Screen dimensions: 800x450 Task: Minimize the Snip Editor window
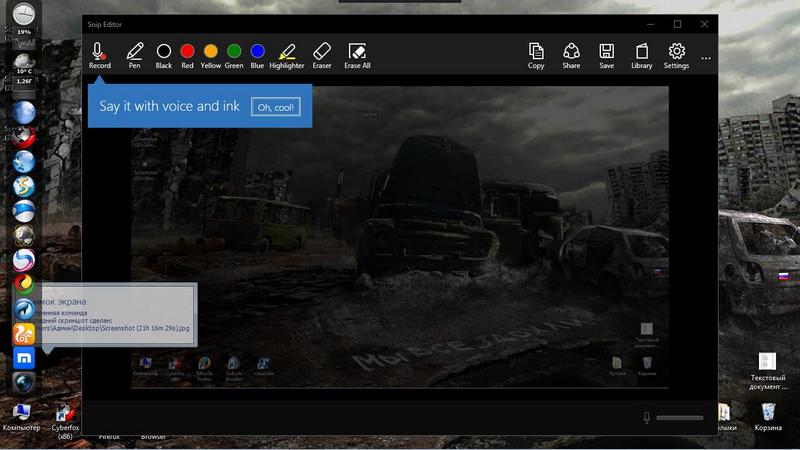point(651,24)
